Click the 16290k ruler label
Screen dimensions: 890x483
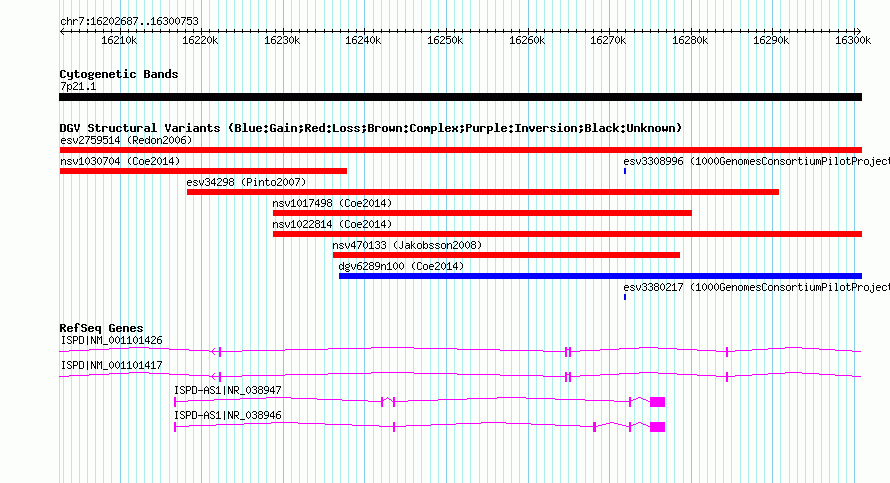click(771, 41)
